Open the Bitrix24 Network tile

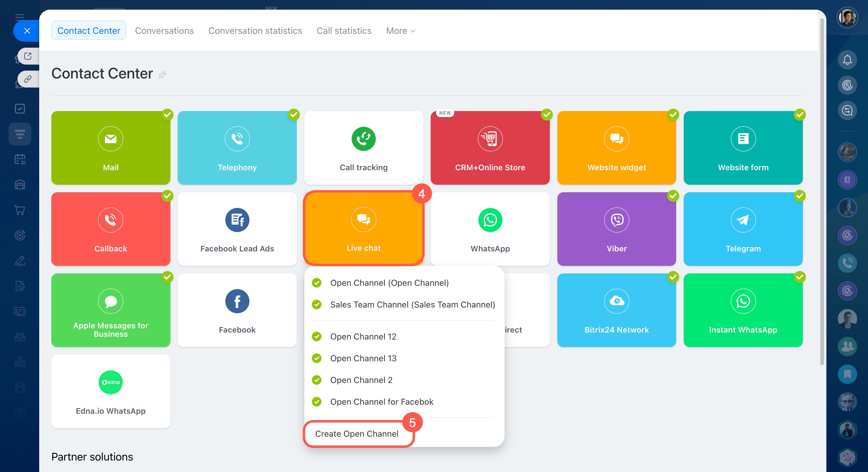pos(616,310)
